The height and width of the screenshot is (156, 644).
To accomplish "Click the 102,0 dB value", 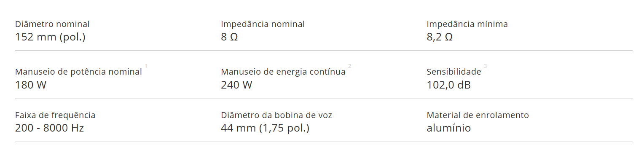I will [448, 85].
